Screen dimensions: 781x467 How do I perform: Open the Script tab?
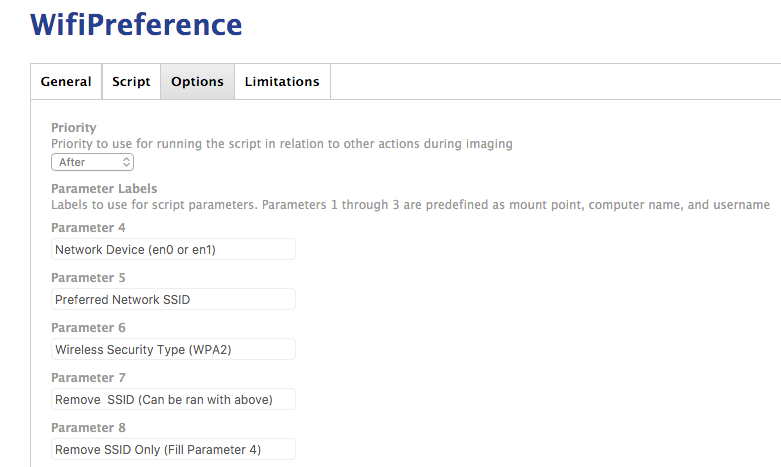131,82
